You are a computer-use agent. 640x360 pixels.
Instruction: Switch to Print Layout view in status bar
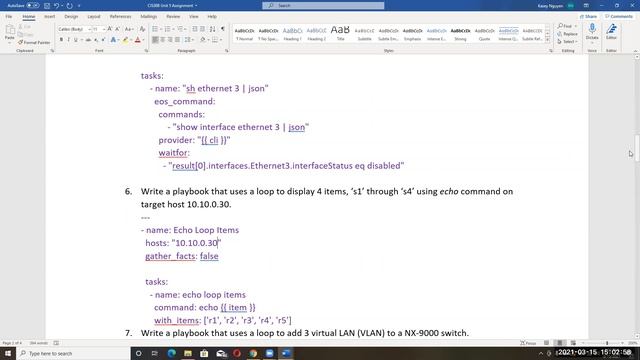(560, 343)
